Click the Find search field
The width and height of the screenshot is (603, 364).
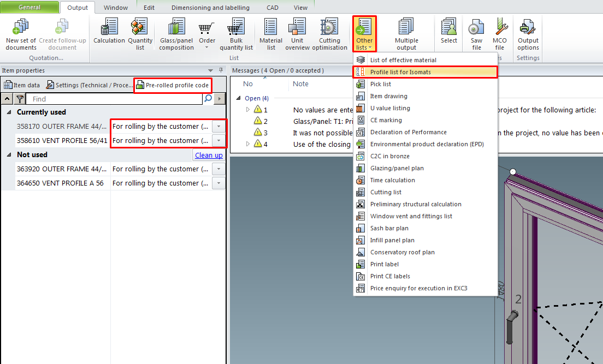(x=115, y=99)
